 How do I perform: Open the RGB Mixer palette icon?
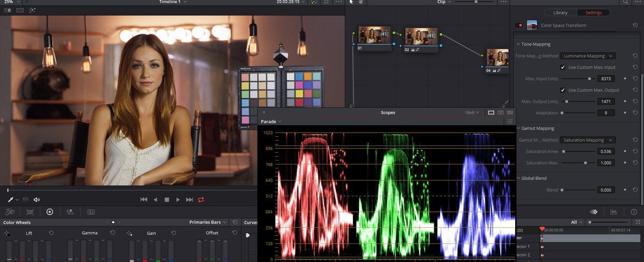point(70,212)
